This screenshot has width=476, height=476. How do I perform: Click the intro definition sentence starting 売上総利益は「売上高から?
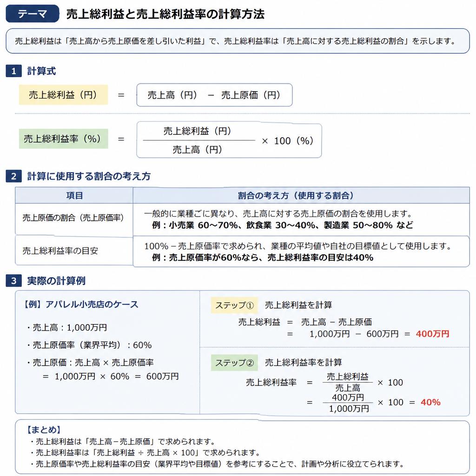click(x=235, y=41)
